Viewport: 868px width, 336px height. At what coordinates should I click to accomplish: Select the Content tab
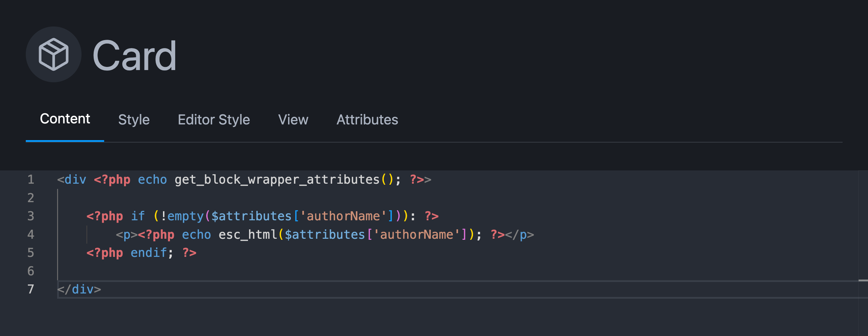(65, 119)
